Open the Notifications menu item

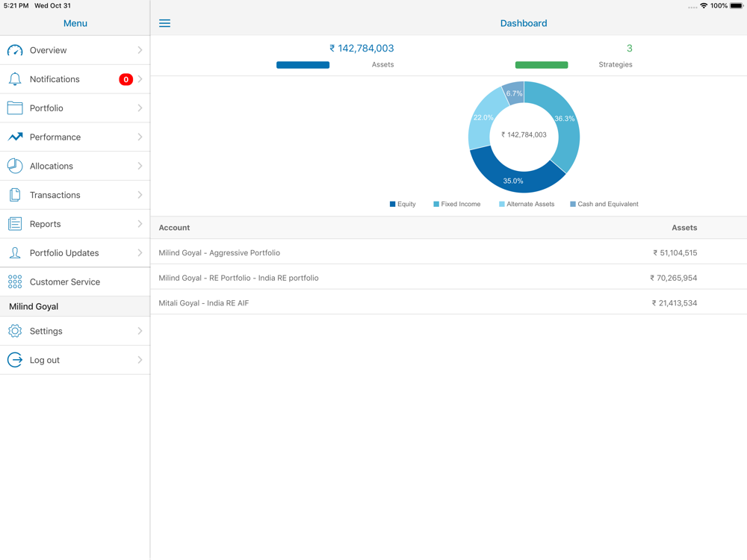click(75, 79)
